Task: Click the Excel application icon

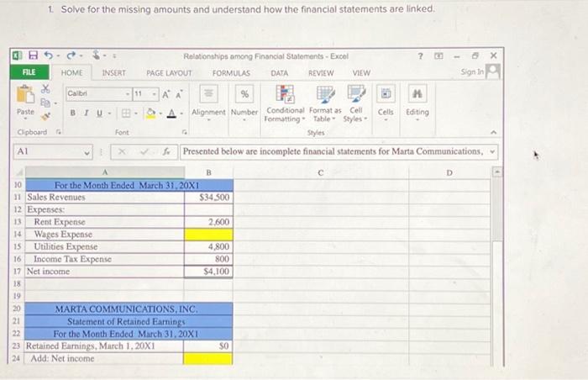Action: (17, 55)
